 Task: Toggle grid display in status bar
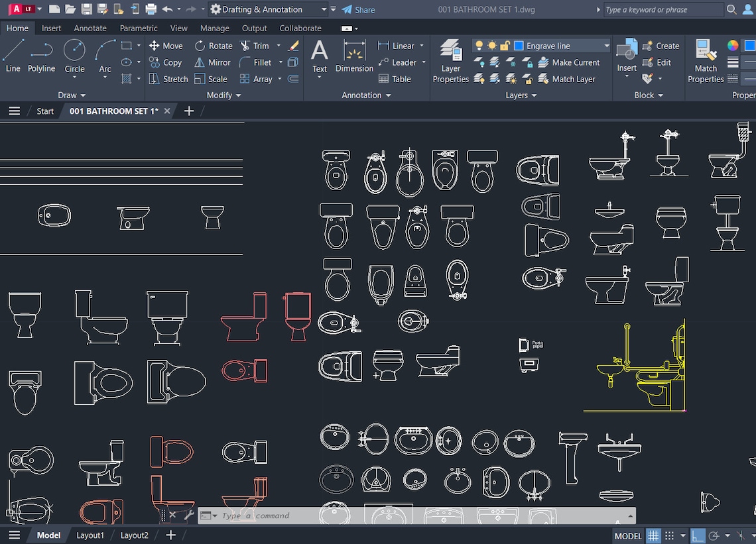[x=653, y=535]
